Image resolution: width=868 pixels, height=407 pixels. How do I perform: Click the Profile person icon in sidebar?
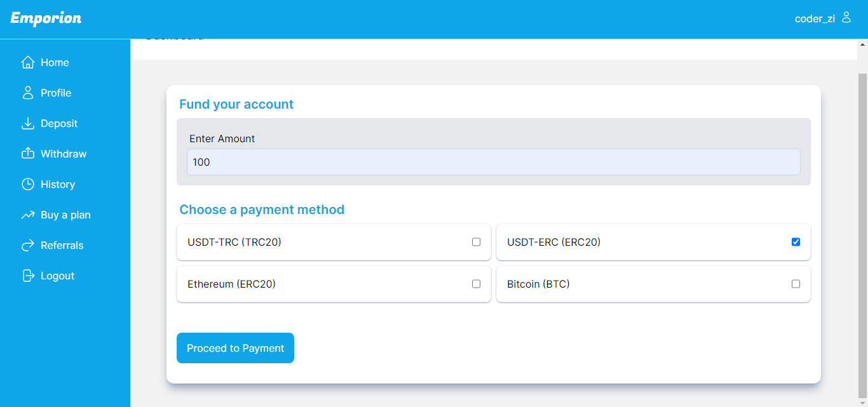pyautogui.click(x=28, y=93)
